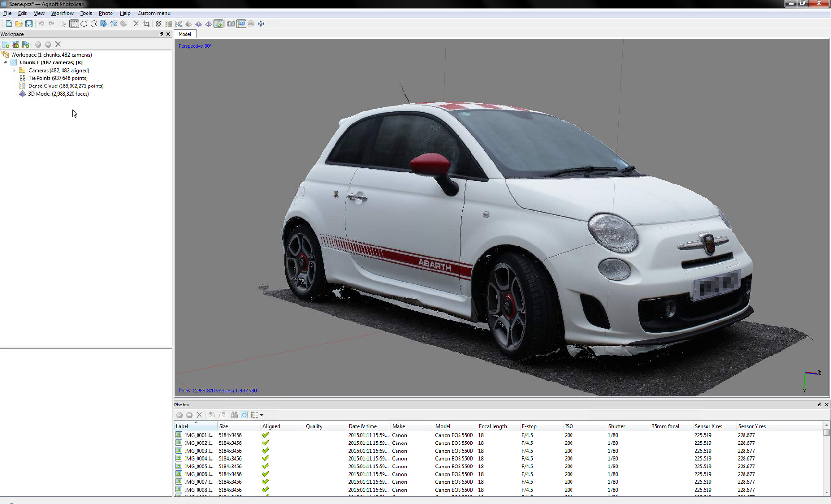Switch to the Model tab
The width and height of the screenshot is (831, 504).
click(x=185, y=34)
